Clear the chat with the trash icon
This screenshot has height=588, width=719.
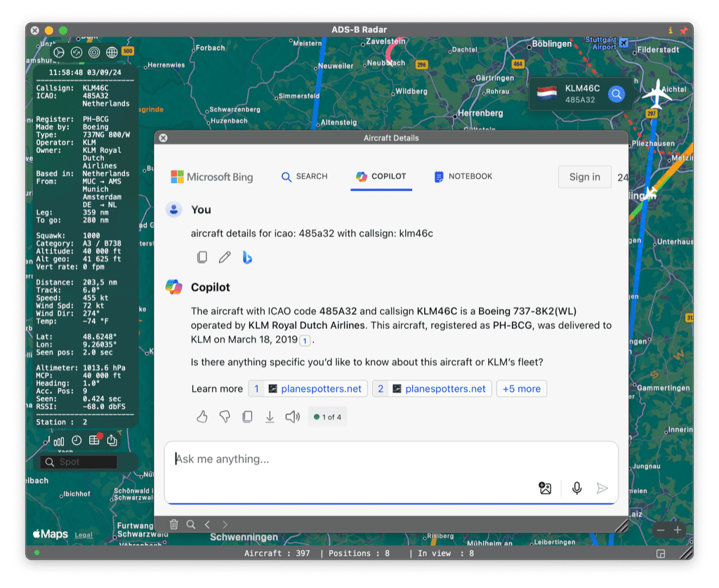tap(173, 524)
